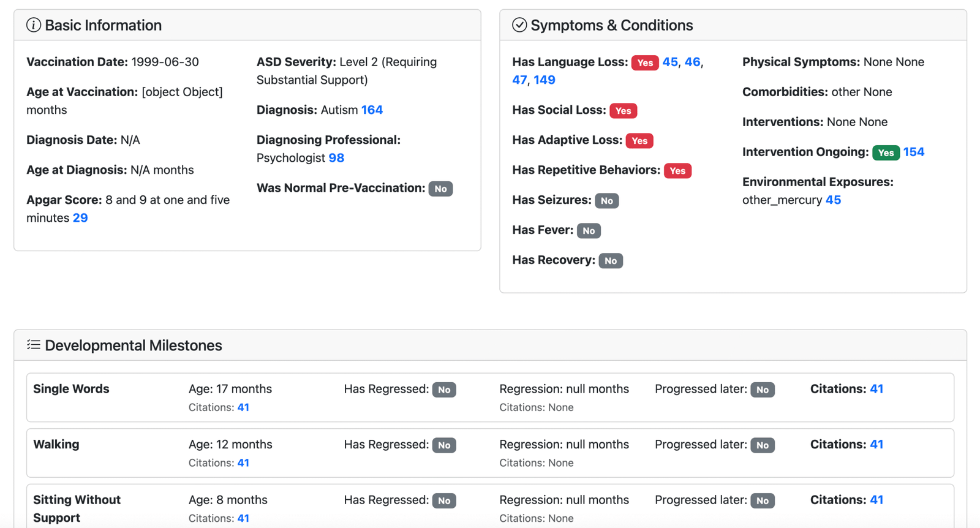
Task: Click the green Yes badge for Intervention Ongoing
Action: click(886, 153)
